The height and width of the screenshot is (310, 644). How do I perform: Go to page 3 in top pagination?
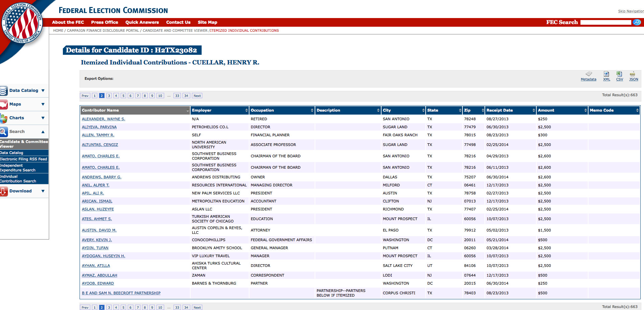[109, 96]
